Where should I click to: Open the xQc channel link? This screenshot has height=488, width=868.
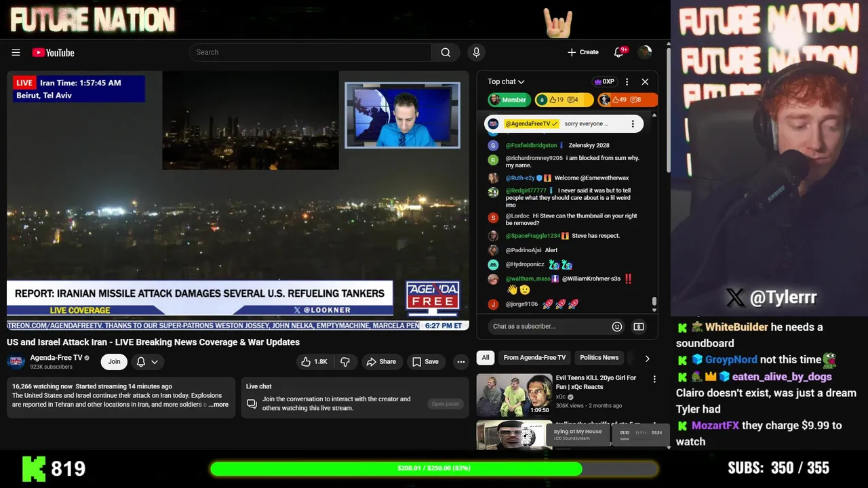point(561,396)
